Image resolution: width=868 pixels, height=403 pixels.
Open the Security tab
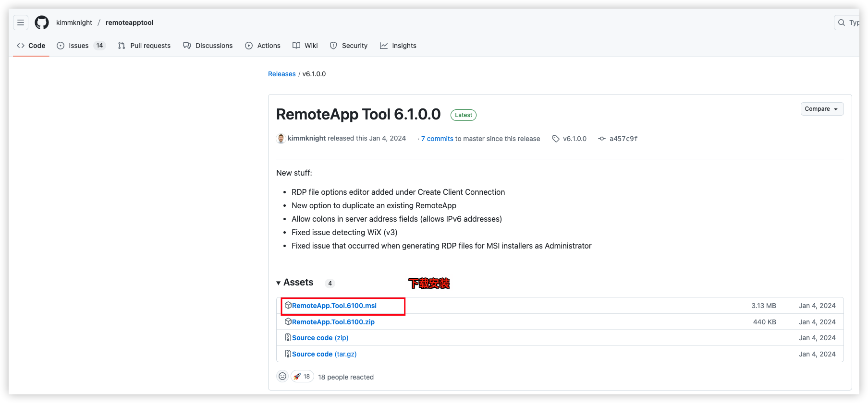(349, 46)
